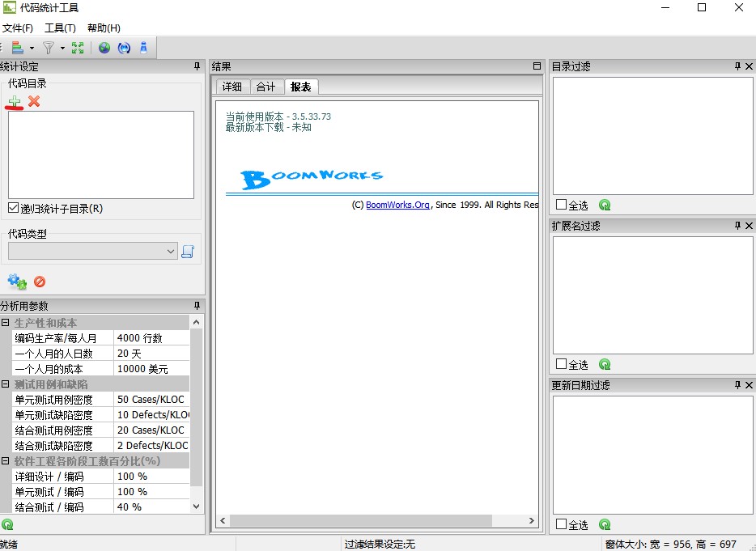The height and width of the screenshot is (551, 756).
Task: Select the 4000 行数 value cell
Action: tap(151, 338)
